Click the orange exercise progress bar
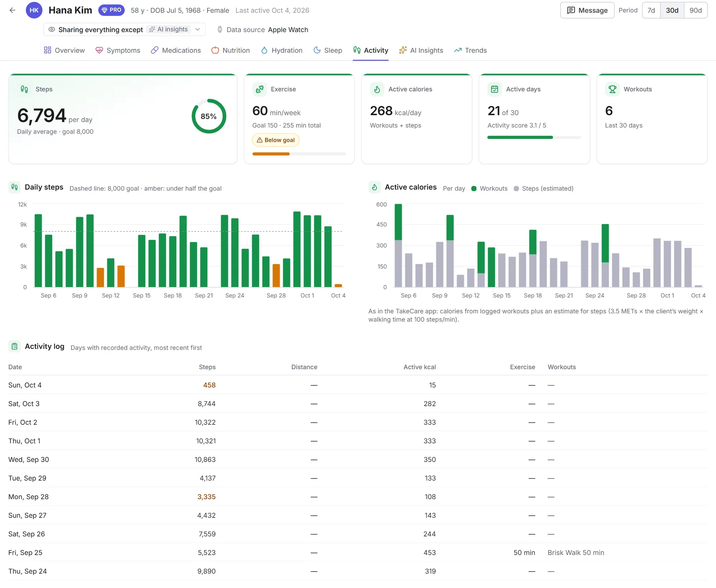Image resolution: width=716 pixels, height=588 pixels. coord(271,154)
